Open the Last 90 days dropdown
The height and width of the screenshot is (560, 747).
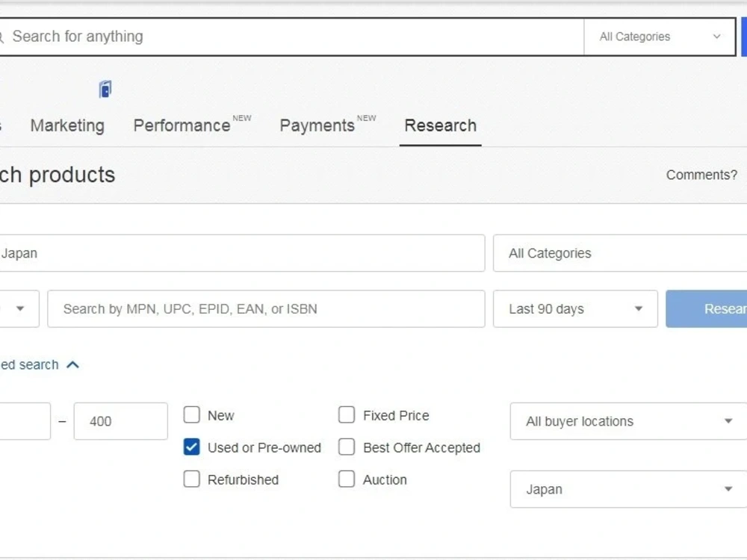[575, 308]
